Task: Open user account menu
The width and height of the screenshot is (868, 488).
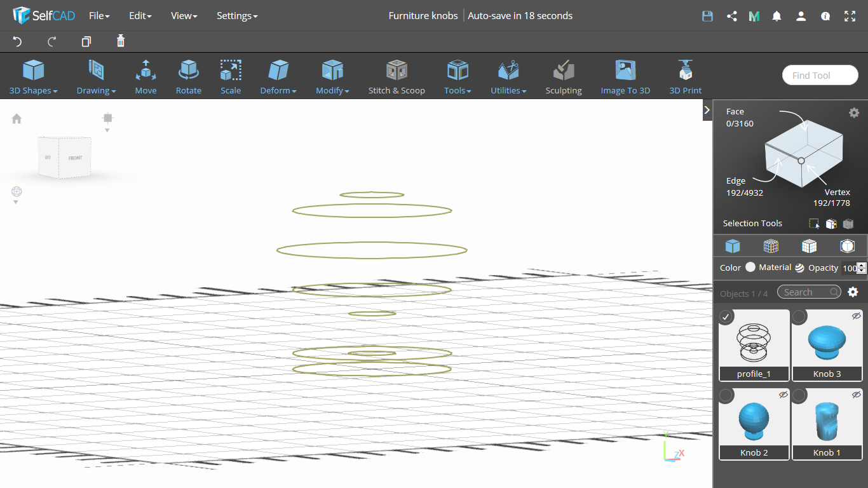Action: (x=801, y=16)
